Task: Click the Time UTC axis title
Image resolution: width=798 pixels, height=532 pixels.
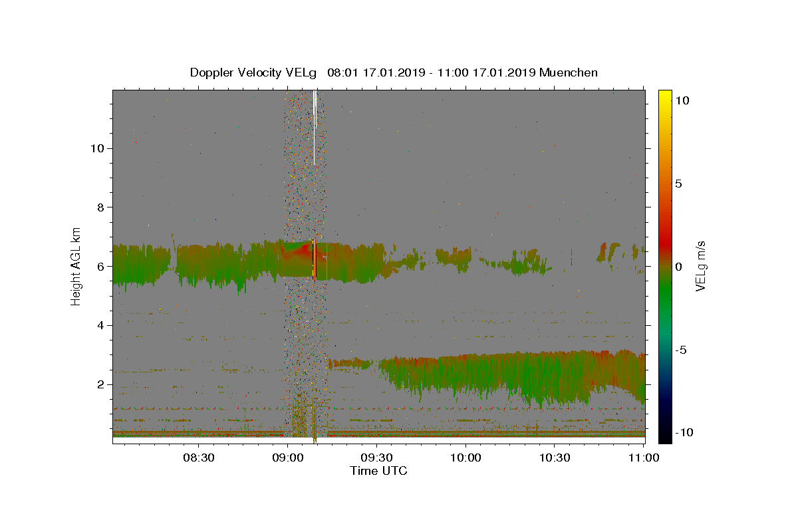Action: [378, 471]
